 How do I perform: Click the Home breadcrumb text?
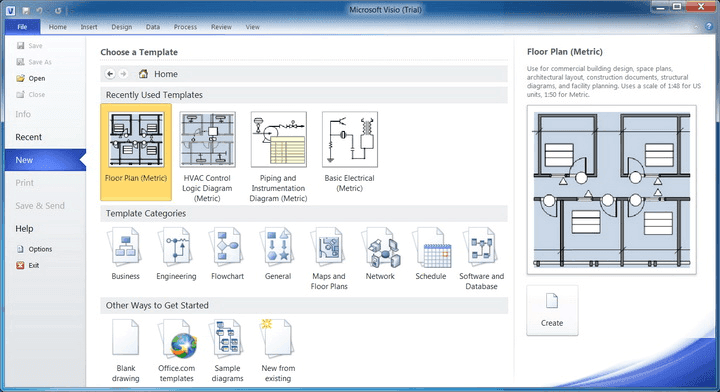coord(166,74)
